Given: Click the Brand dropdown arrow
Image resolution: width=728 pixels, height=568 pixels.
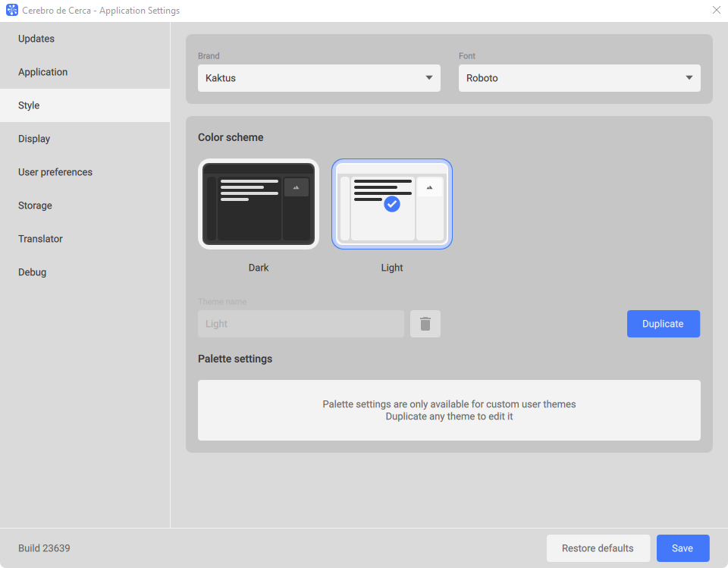Looking at the screenshot, I should click(429, 77).
